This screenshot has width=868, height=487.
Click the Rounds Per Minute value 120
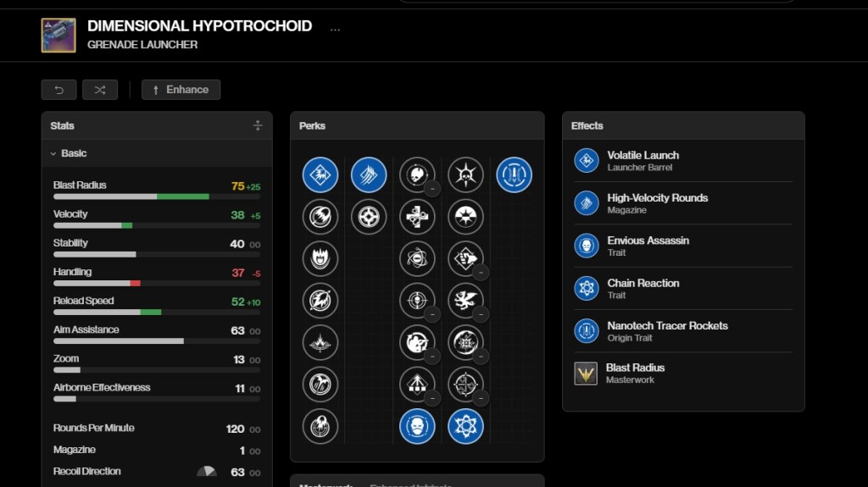click(x=235, y=429)
